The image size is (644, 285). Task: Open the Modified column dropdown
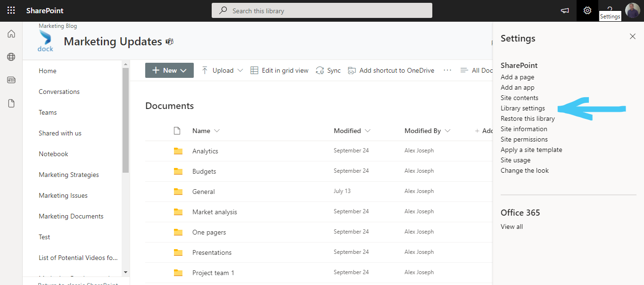(x=367, y=131)
